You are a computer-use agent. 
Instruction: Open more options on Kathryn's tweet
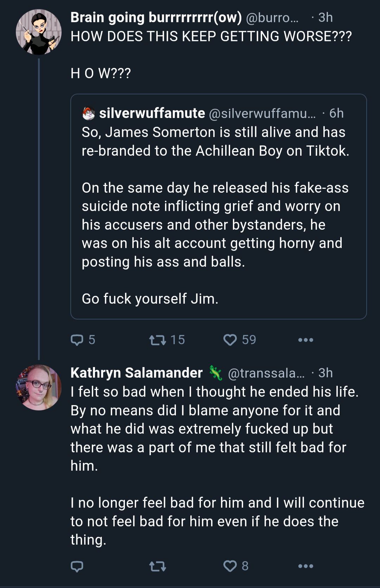click(305, 566)
